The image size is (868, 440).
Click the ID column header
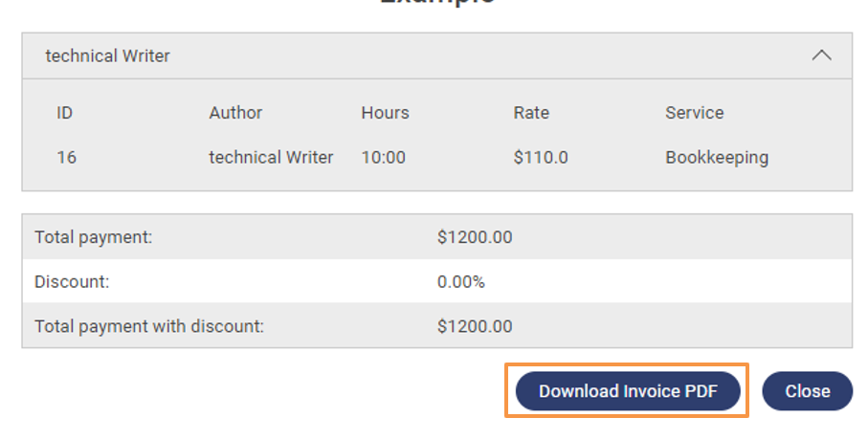pos(65,113)
